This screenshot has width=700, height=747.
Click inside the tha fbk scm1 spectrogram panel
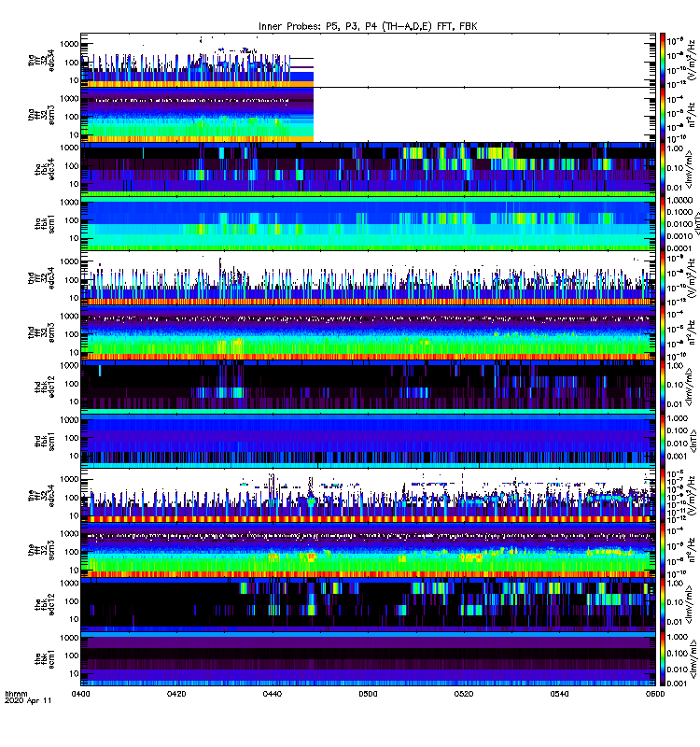368,224
